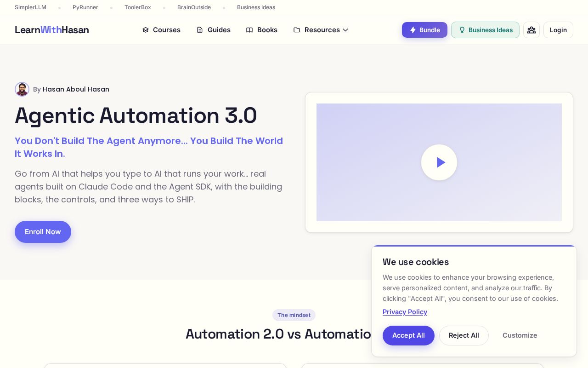Screen dimensions: 588x368
Task: Open the Courses menu item
Action: click(161, 30)
